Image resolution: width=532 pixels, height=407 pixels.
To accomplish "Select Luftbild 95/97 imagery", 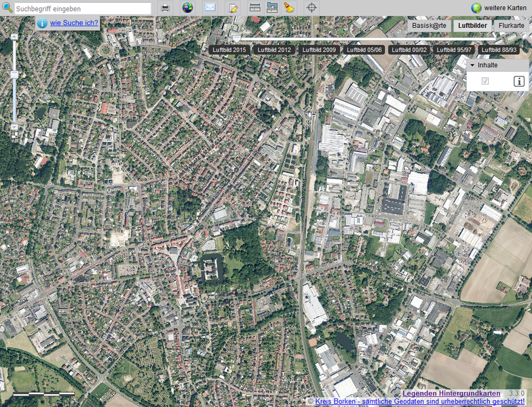I will click(x=454, y=50).
